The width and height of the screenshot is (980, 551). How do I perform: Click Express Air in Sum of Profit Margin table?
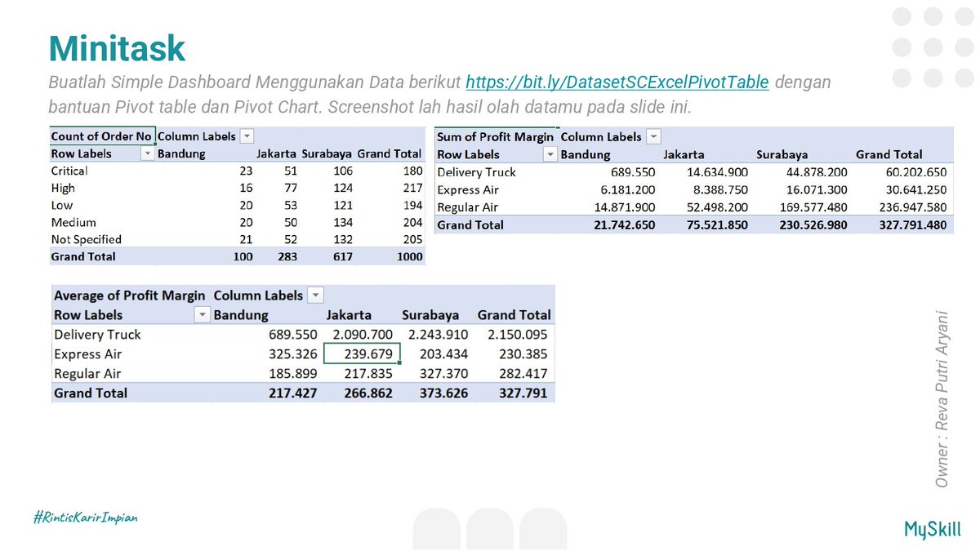tap(468, 189)
